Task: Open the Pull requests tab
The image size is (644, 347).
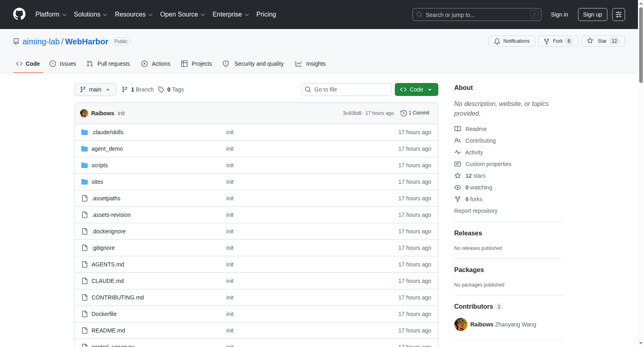Action: point(108,64)
